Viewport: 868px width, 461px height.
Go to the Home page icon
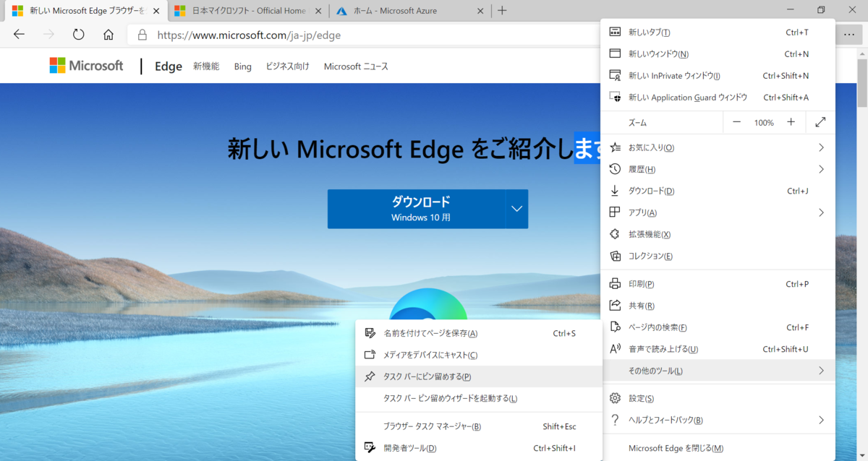pyautogui.click(x=109, y=35)
